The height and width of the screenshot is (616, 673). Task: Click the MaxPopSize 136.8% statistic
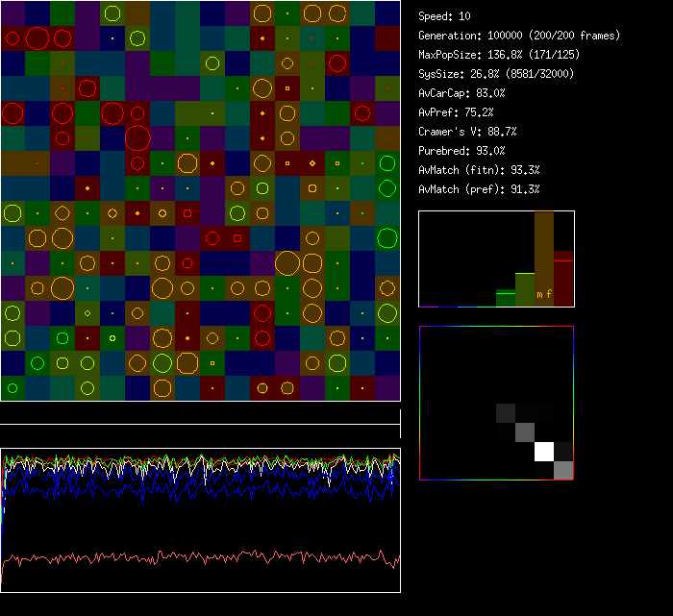click(x=499, y=55)
